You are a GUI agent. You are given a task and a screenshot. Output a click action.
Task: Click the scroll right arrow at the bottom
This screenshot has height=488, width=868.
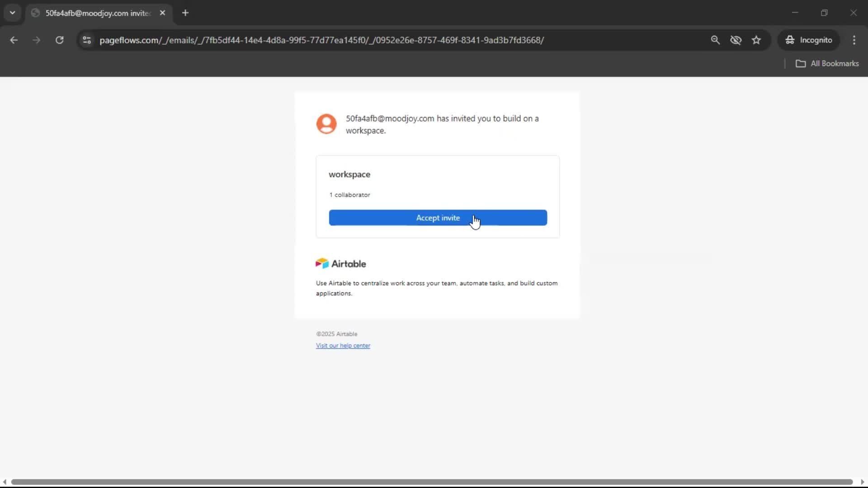click(x=862, y=482)
